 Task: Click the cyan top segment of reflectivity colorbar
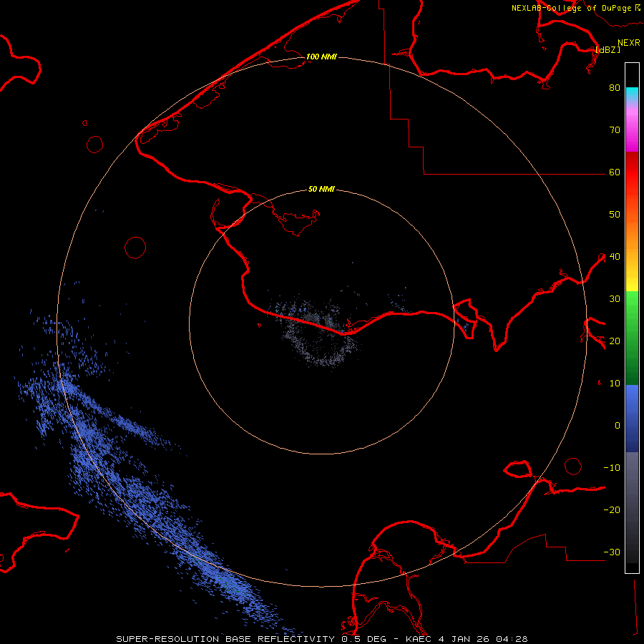pos(632,94)
